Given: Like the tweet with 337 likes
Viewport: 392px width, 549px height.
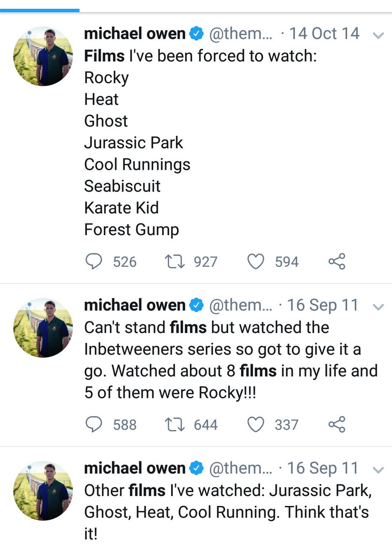Looking at the screenshot, I should pos(256,425).
